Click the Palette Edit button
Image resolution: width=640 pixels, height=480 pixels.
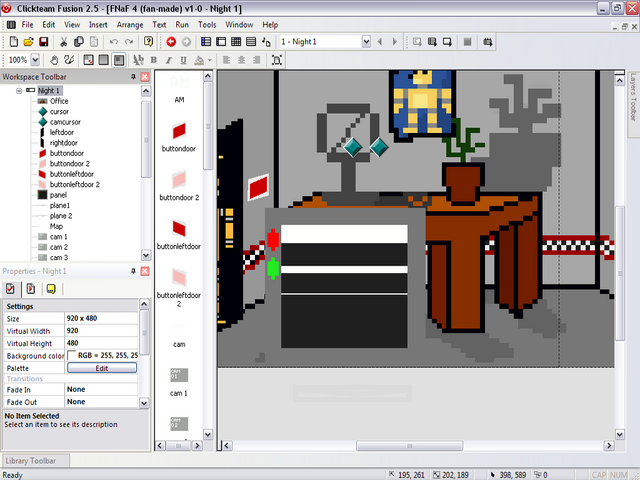(102, 368)
